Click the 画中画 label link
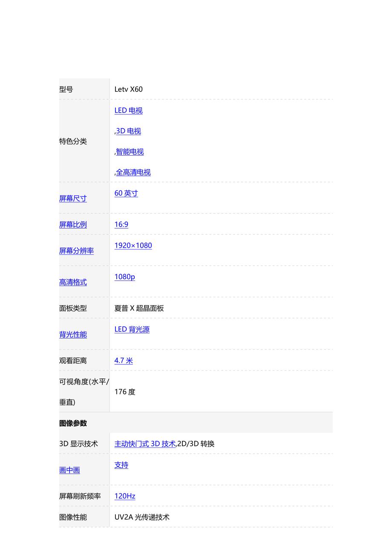The width and height of the screenshot is (392, 555). pos(69,470)
